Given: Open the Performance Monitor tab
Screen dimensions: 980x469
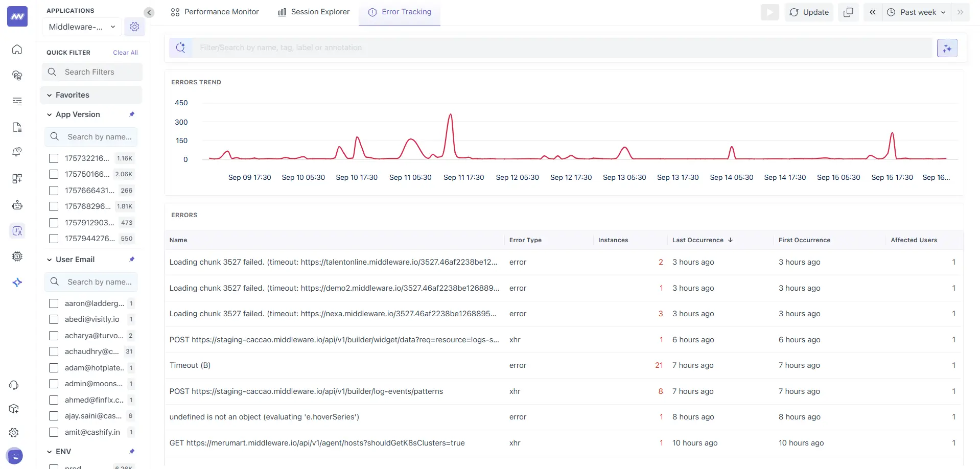Looking at the screenshot, I should (x=215, y=12).
